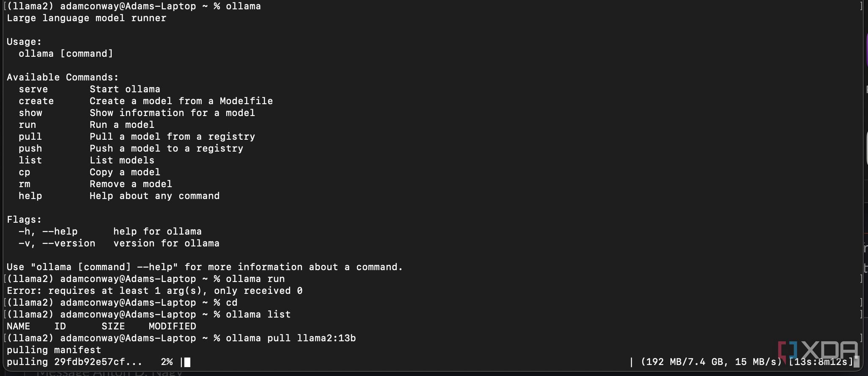Click the Message Anton D. Nagy input field
This screenshot has height=376, width=868.
[x=110, y=373]
